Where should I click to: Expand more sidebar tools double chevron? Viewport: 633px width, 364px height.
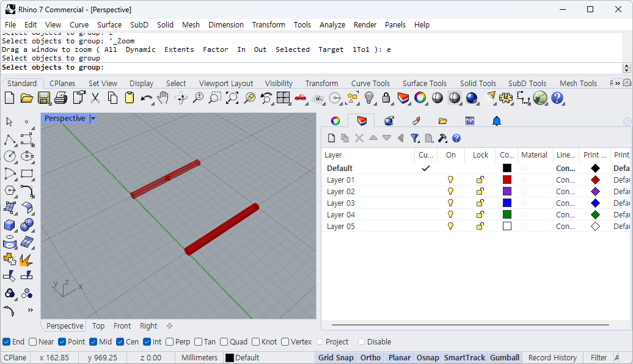pos(31,310)
